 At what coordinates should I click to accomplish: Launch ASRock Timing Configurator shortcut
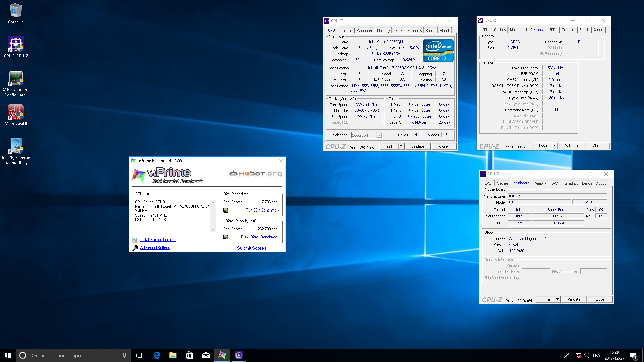(x=16, y=84)
